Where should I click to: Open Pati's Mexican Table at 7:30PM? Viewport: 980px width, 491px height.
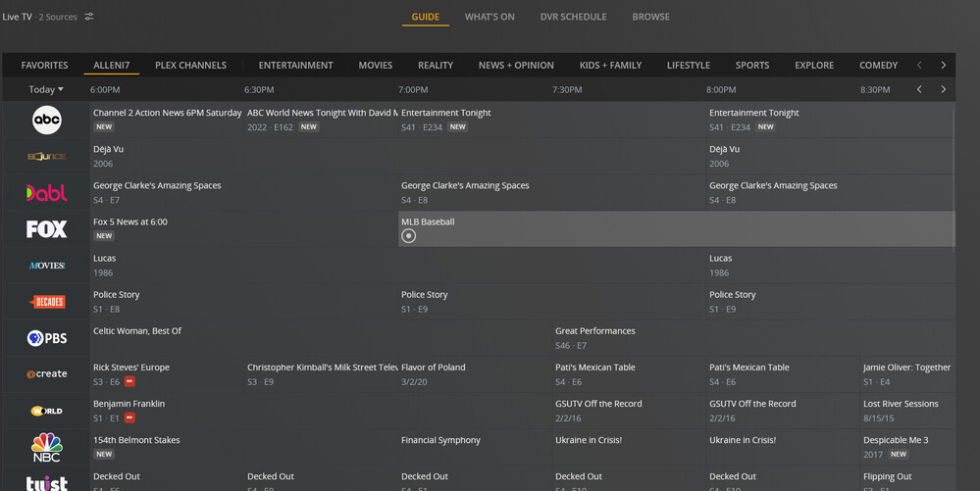(x=630, y=374)
